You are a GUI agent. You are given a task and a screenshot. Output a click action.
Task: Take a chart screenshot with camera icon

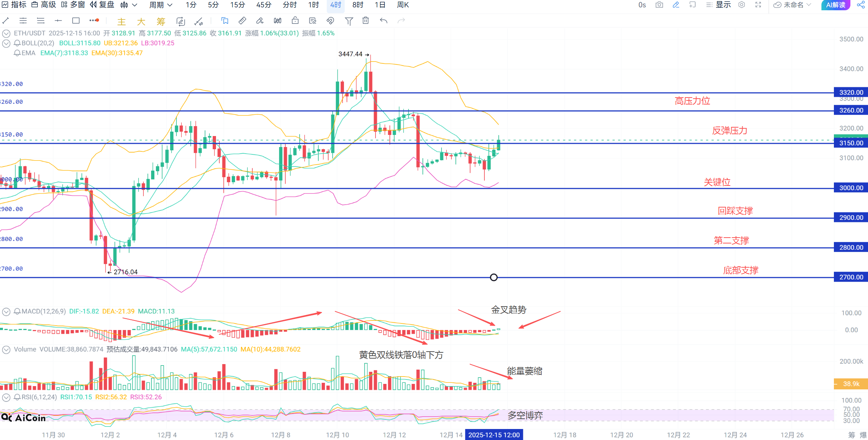click(659, 5)
